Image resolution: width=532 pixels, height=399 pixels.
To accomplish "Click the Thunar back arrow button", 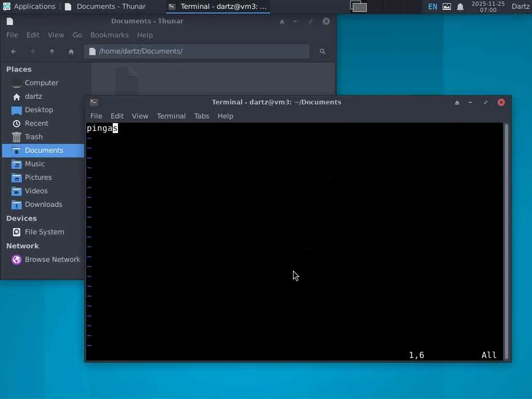I will [14, 51].
